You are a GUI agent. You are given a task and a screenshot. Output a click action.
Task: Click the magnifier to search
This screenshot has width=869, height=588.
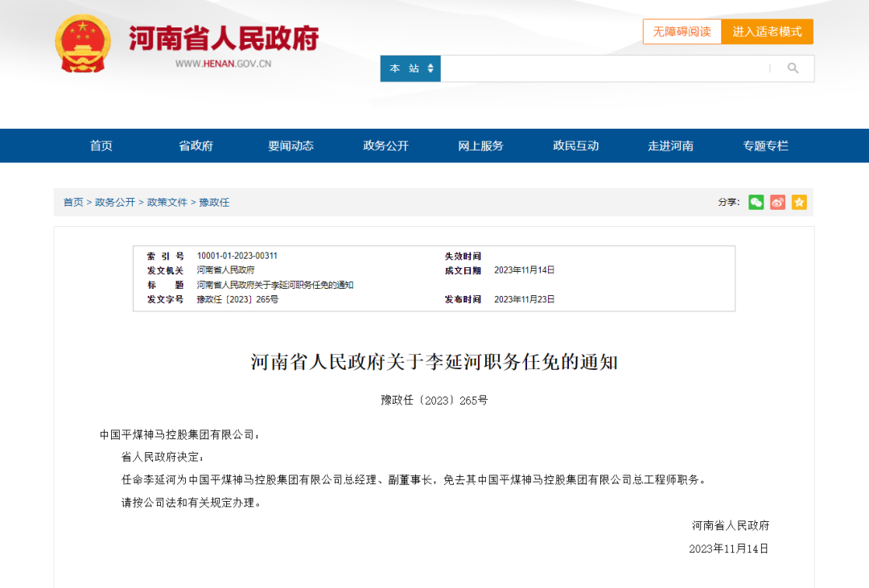793,68
